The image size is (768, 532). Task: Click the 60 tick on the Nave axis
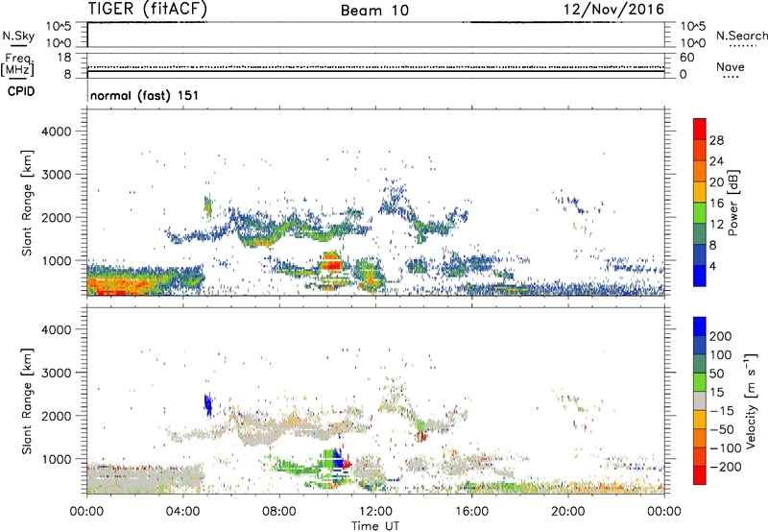[x=686, y=57]
